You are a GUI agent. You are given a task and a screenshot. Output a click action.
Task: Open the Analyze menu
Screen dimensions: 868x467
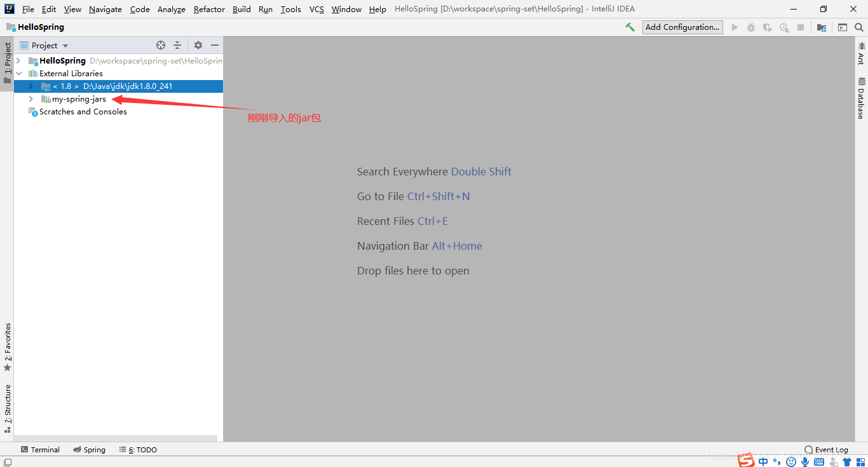coord(172,9)
